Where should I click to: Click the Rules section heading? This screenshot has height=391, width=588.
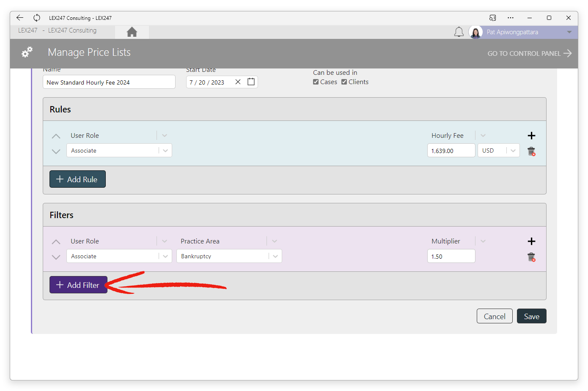[60, 109]
